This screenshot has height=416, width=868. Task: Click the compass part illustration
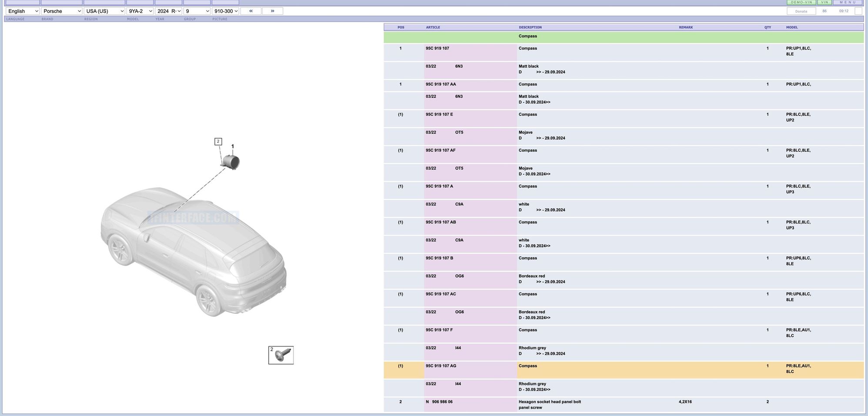(x=231, y=162)
